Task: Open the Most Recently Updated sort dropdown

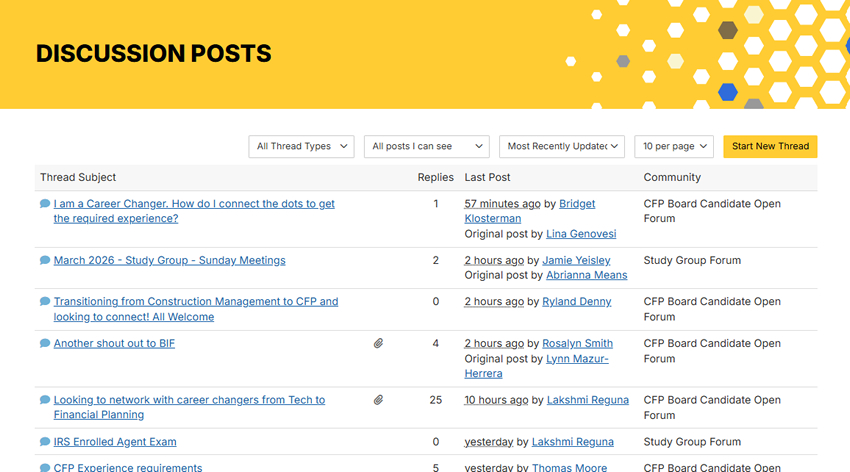Action: 561,147
